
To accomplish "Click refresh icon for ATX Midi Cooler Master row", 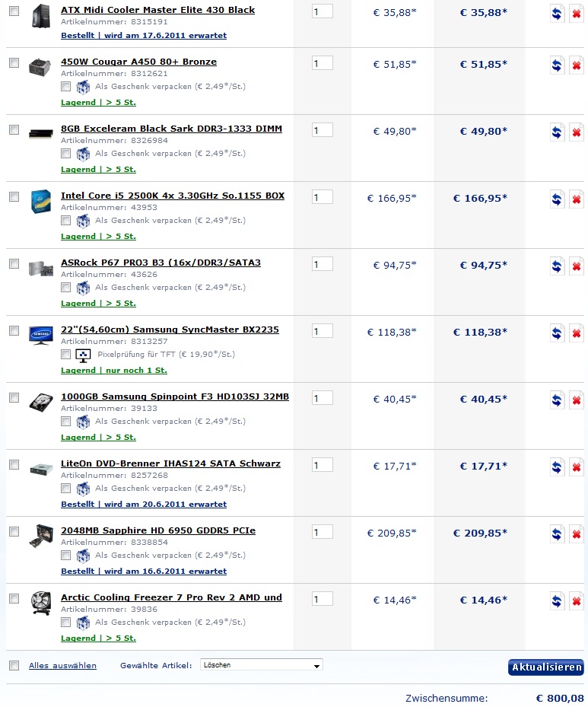I will pyautogui.click(x=557, y=14).
